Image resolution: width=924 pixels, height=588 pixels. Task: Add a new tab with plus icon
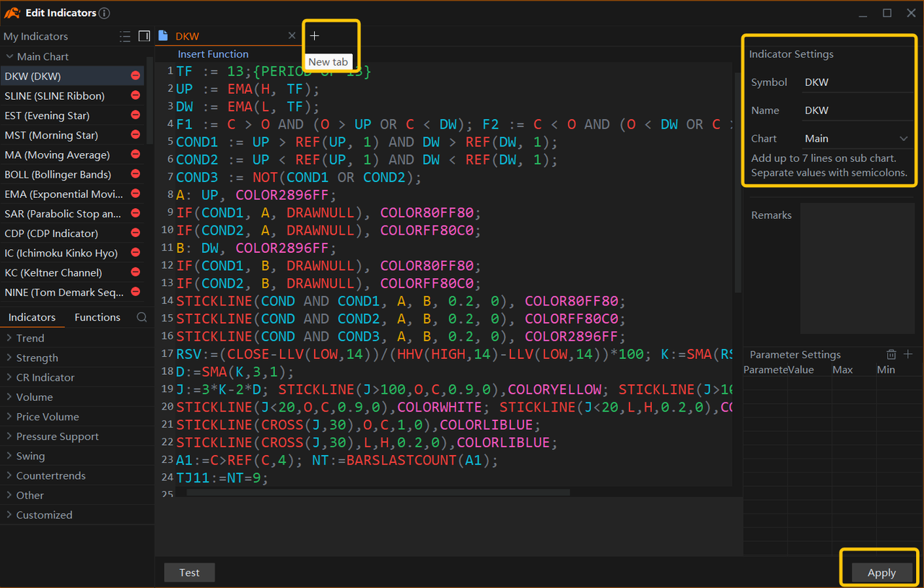[x=314, y=35]
